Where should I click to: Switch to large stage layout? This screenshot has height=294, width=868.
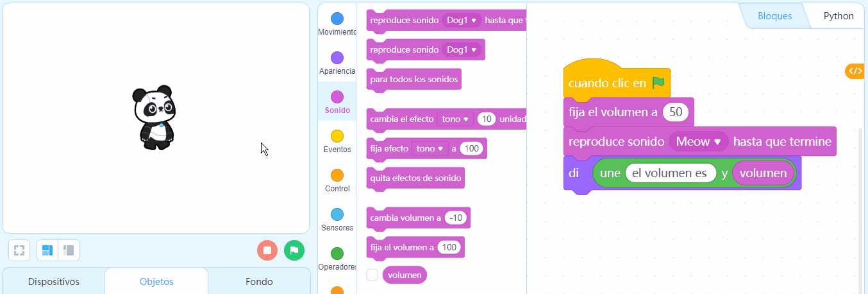(x=47, y=250)
